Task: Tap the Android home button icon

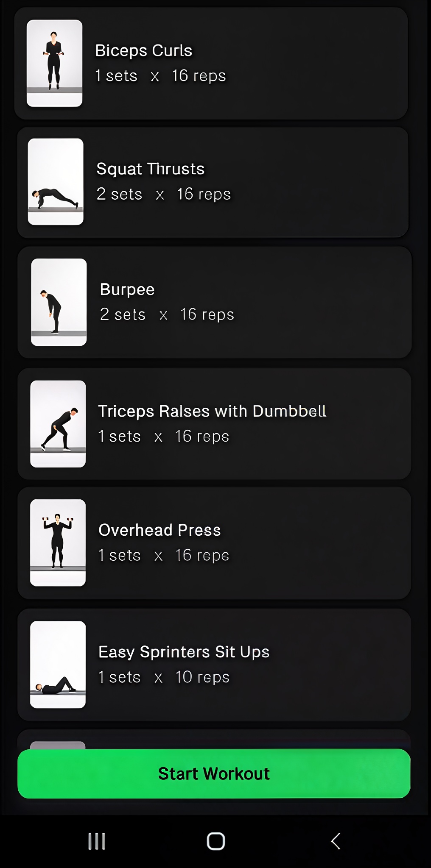Action: [215, 841]
